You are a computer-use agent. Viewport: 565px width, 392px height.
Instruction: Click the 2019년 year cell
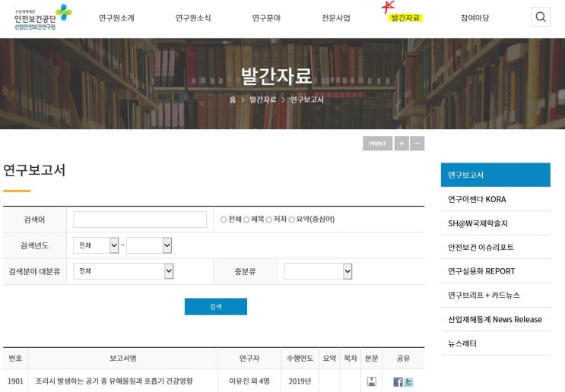click(x=300, y=381)
